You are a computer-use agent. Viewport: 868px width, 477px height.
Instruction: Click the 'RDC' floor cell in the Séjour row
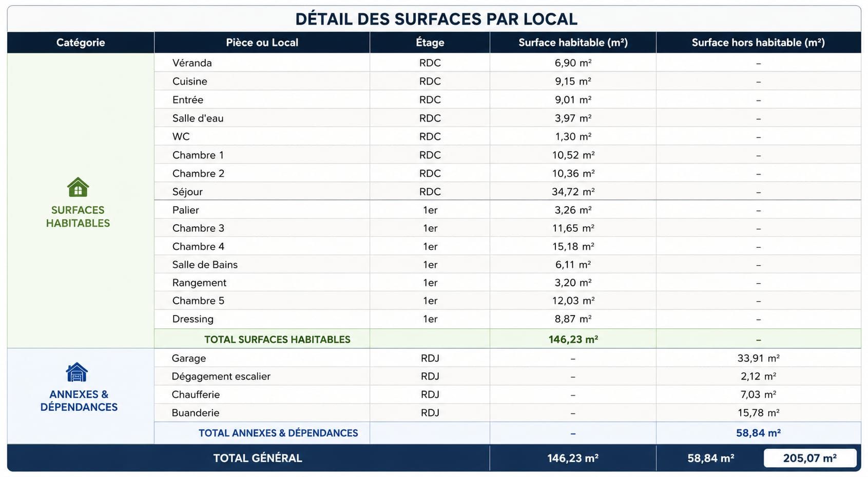coord(430,192)
